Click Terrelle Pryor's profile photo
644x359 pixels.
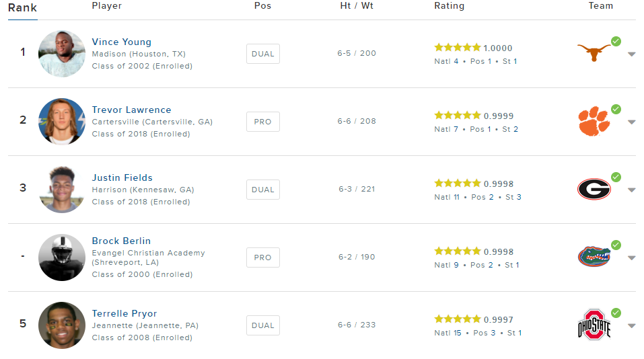point(61,325)
